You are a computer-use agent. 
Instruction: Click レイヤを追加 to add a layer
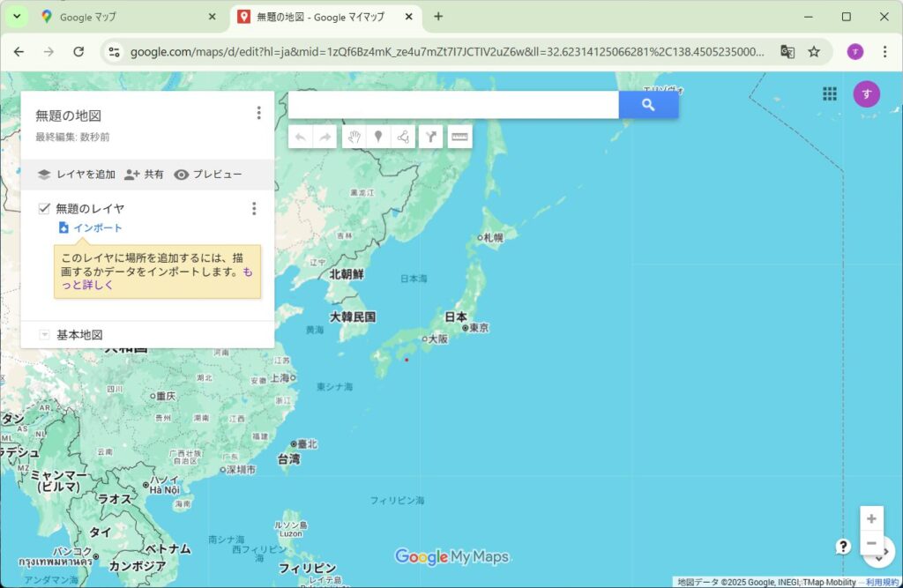pos(77,175)
